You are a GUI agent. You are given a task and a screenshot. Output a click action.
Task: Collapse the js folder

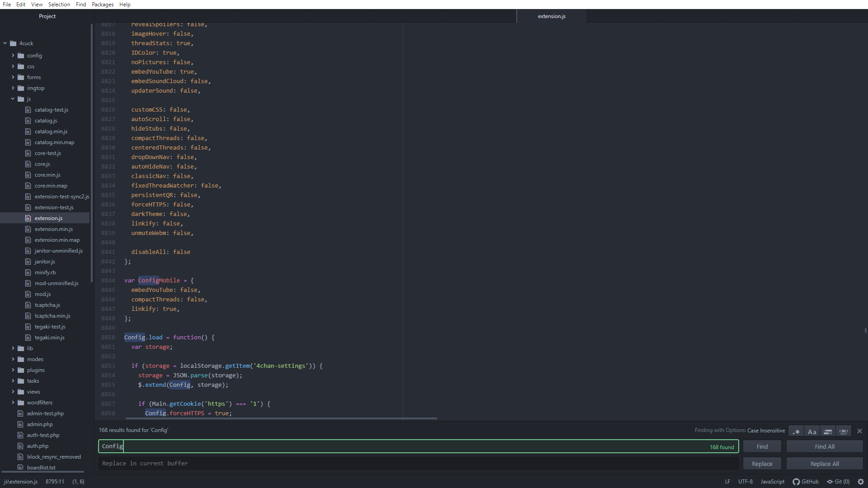point(13,99)
